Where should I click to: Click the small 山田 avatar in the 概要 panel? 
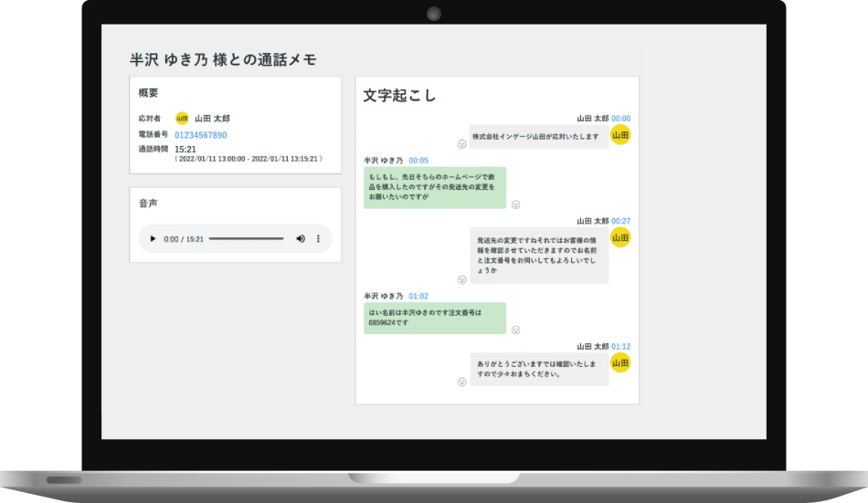click(182, 119)
